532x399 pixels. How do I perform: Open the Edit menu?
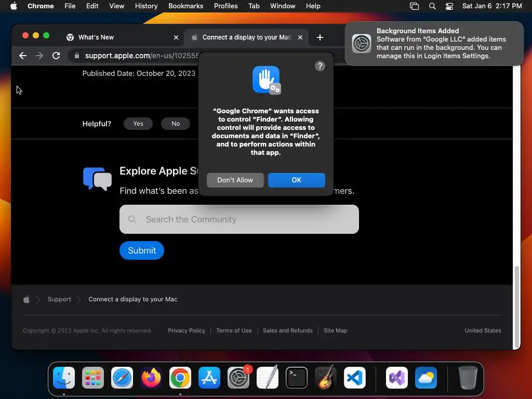(x=92, y=6)
